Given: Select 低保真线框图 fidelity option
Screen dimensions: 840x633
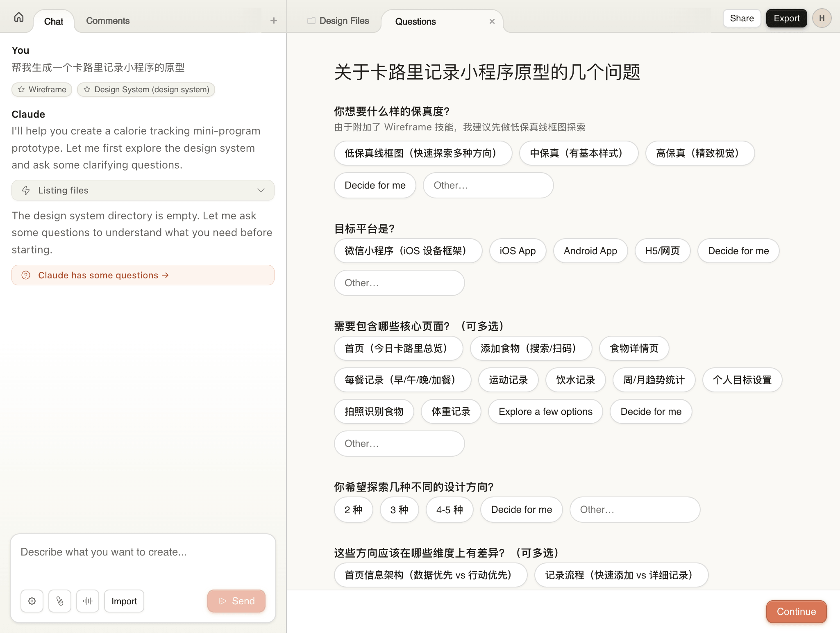Looking at the screenshot, I should [x=422, y=153].
